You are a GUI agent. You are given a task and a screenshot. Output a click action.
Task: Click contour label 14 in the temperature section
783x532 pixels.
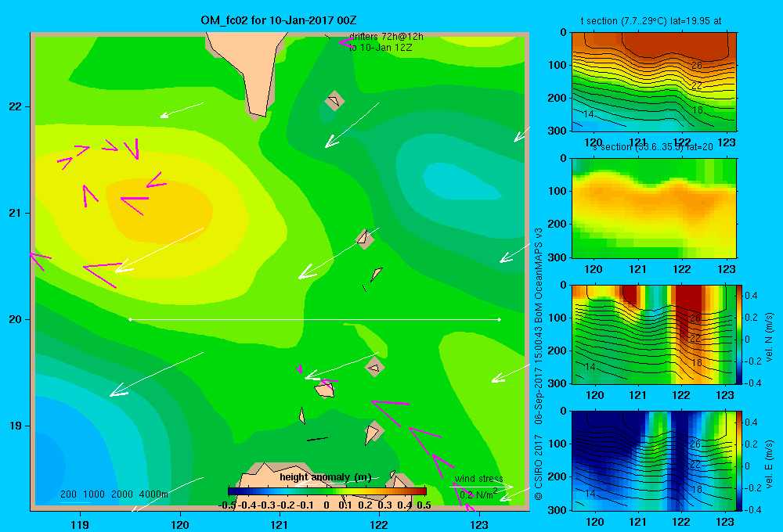pyautogui.click(x=589, y=113)
